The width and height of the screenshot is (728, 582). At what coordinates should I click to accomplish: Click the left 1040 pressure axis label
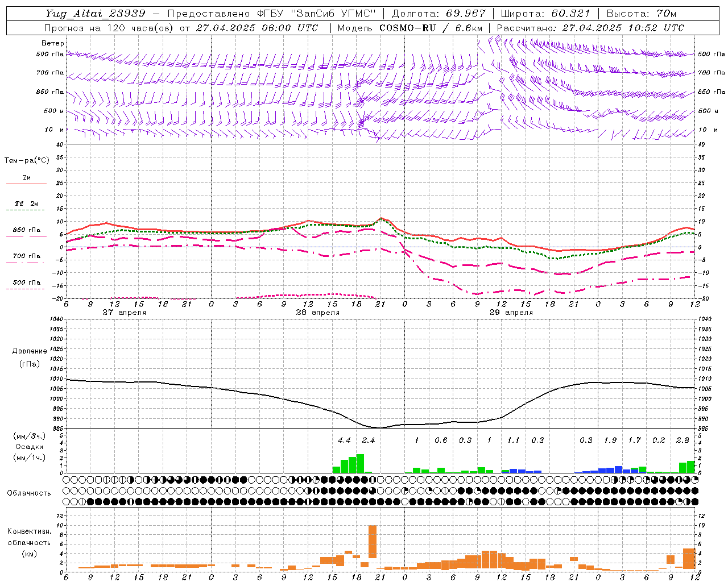point(56,319)
